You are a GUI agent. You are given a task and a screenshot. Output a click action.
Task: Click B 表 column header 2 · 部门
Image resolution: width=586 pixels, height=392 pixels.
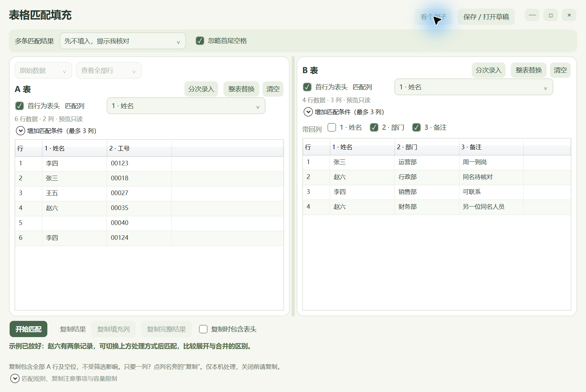[x=427, y=147]
